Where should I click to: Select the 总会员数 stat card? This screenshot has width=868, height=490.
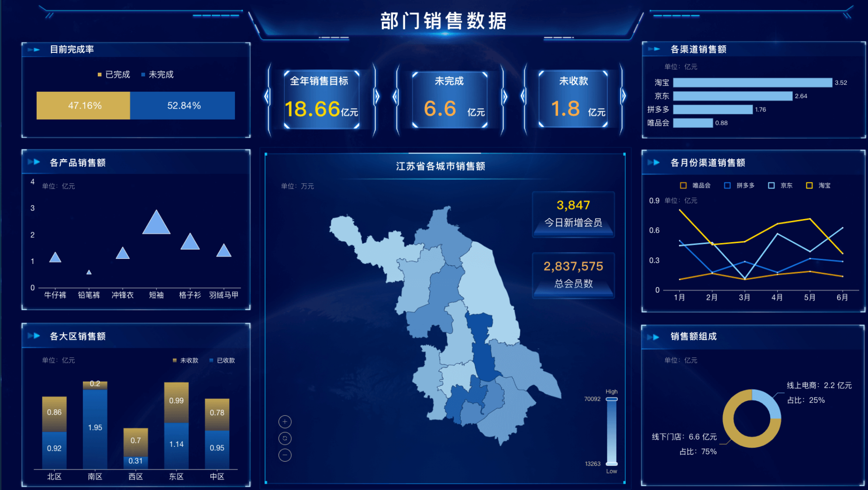tap(573, 275)
